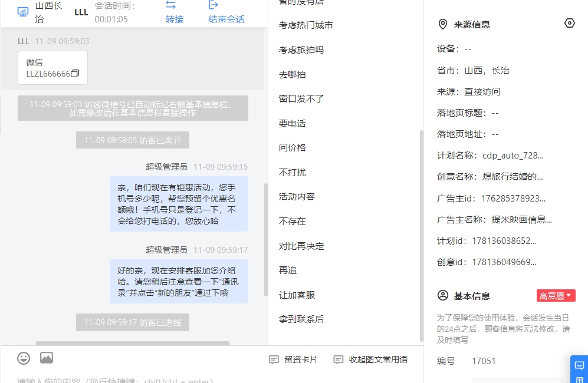
Task: Click the WeChat ID card LLZL666666
Action: [53, 68]
